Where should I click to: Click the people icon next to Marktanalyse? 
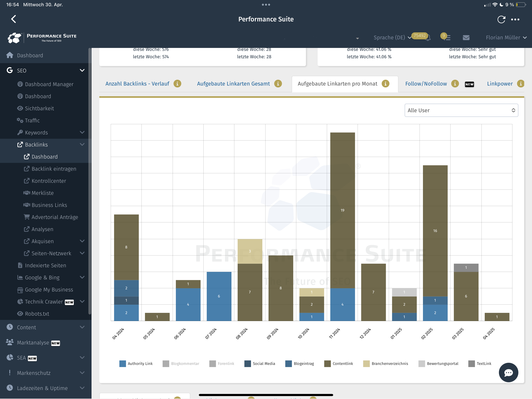10,342
